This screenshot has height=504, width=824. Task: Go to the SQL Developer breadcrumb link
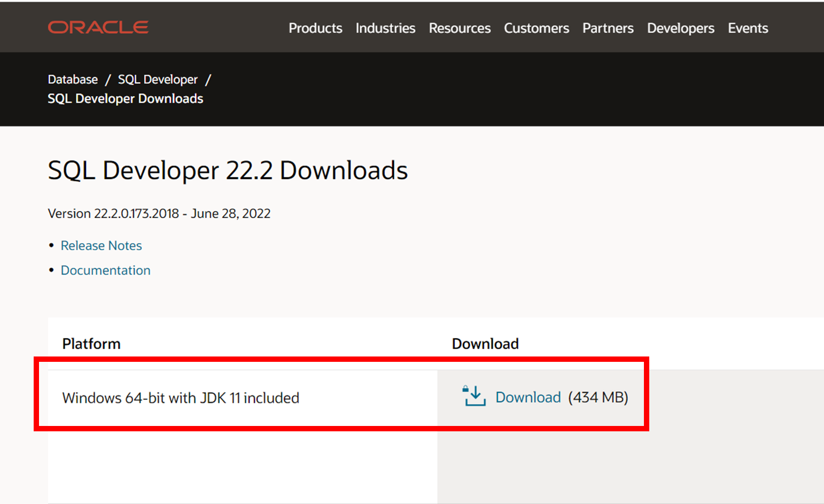[158, 80]
